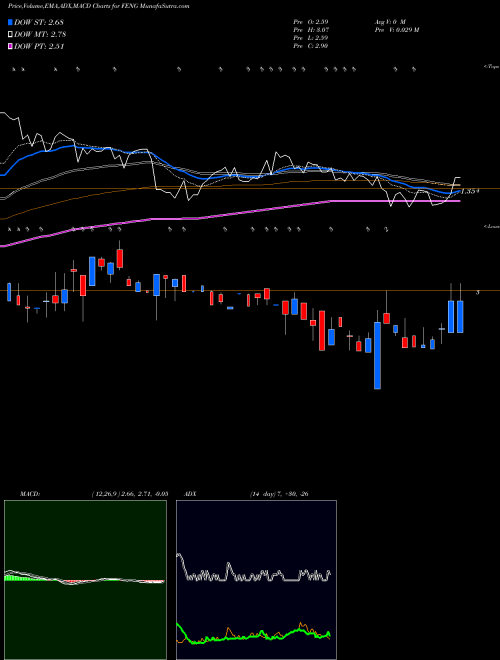
Task: Click the white DOW MT legend swatch
Action: [x=10, y=35]
